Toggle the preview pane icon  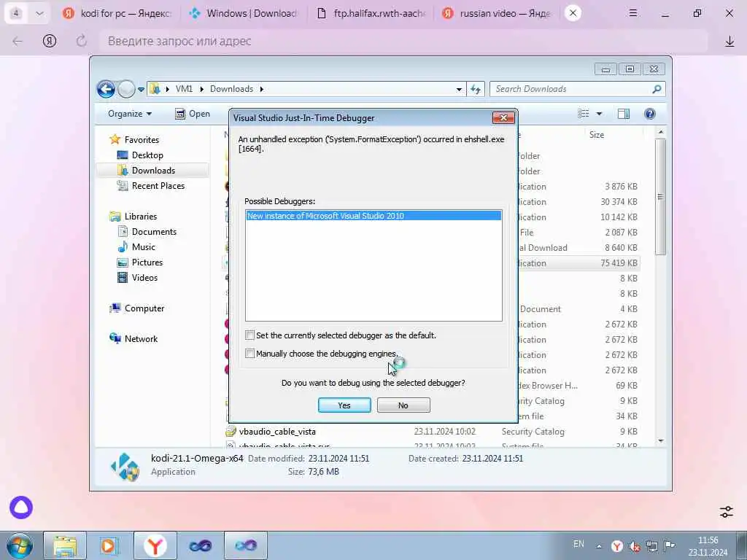623,113
